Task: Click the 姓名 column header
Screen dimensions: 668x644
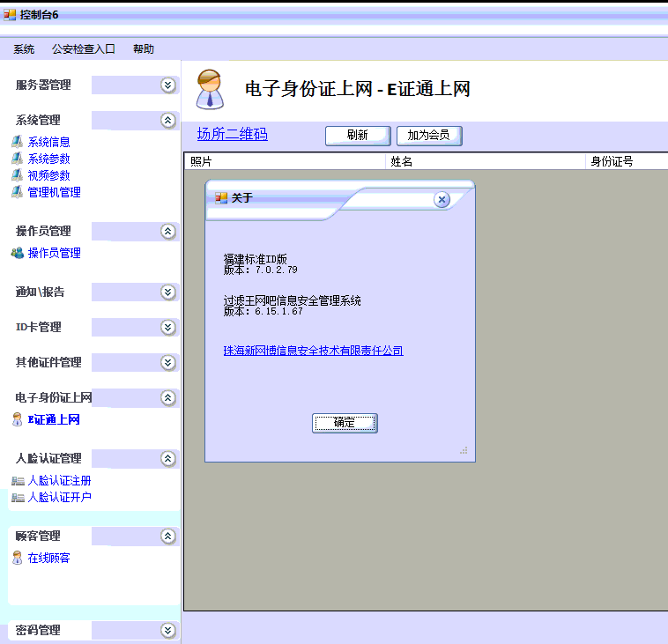Action: pyautogui.click(x=486, y=161)
